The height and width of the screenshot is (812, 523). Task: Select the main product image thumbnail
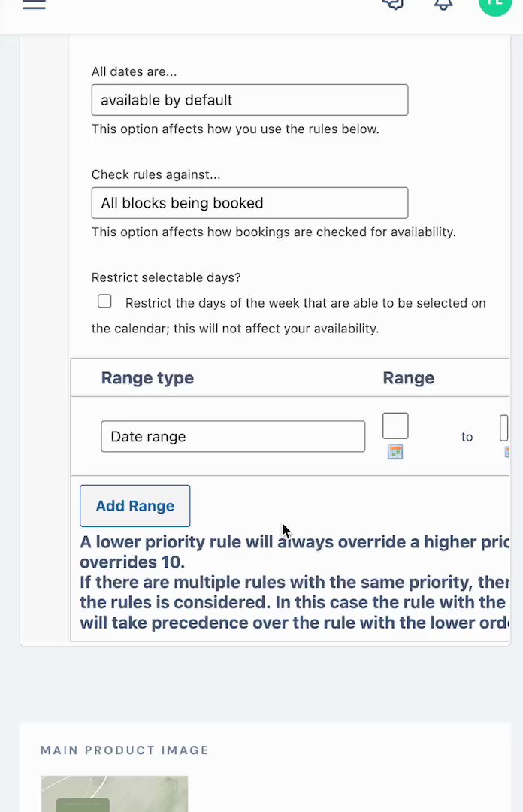(x=114, y=794)
